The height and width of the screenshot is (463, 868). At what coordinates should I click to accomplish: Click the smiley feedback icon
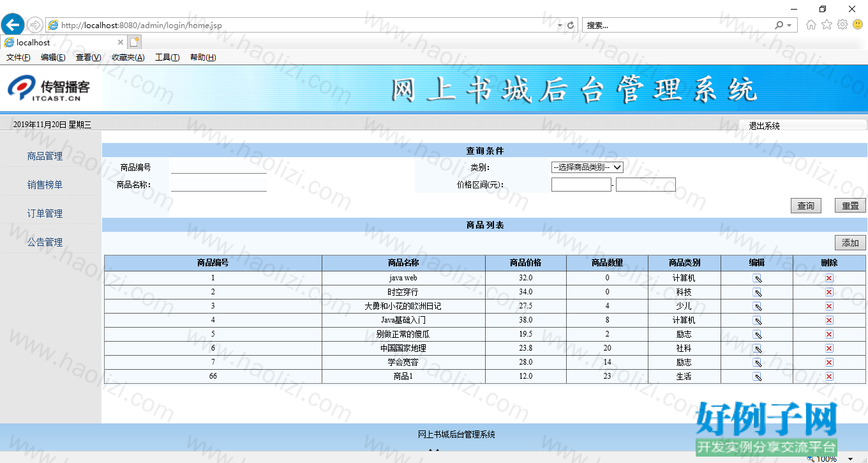click(858, 25)
